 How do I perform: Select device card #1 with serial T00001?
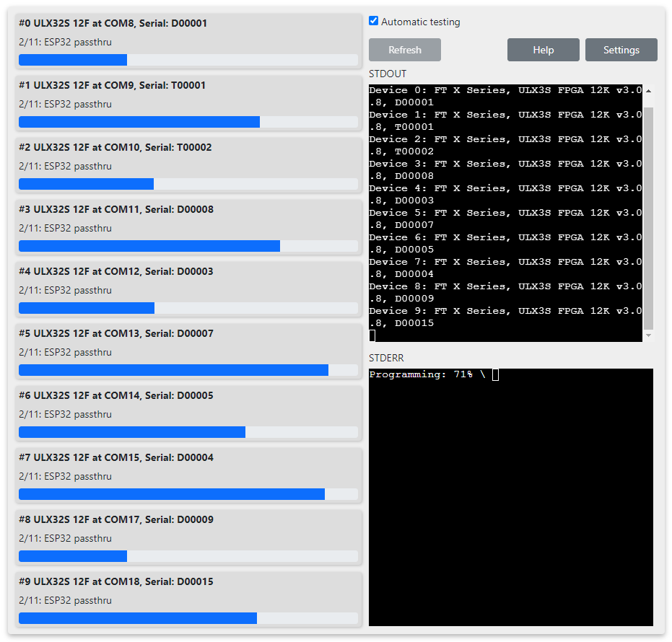coord(188,94)
